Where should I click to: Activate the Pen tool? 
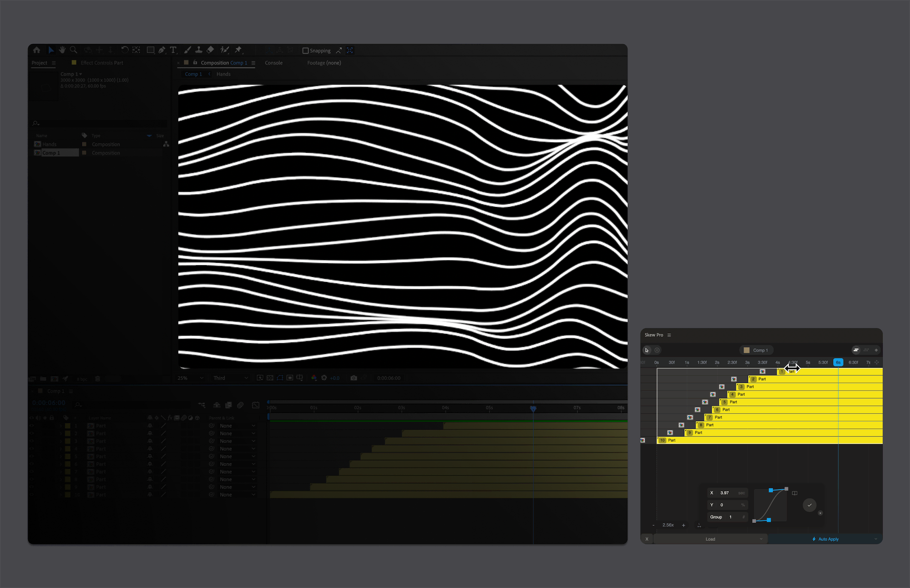click(x=162, y=50)
